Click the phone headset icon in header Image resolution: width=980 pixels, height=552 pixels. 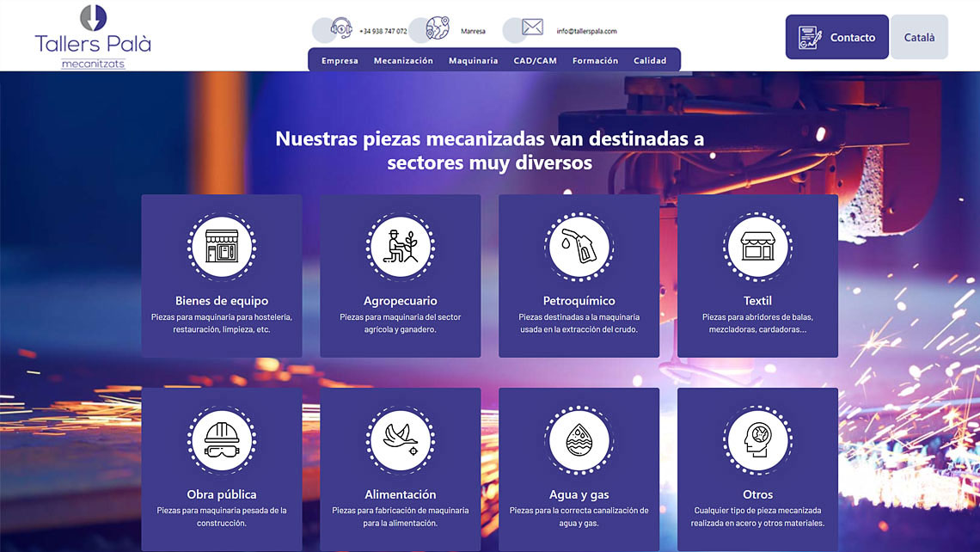341,28
